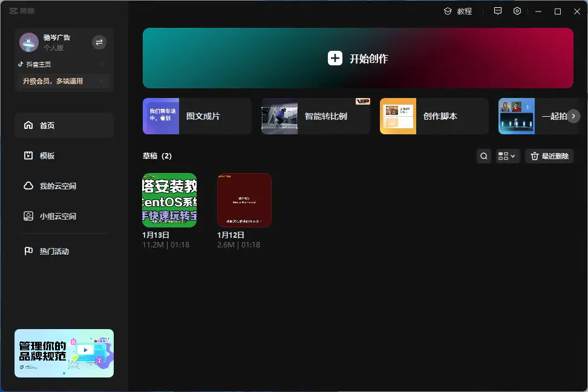Open the 创作脚本 script card
The width and height of the screenshot is (588, 392).
point(434,116)
